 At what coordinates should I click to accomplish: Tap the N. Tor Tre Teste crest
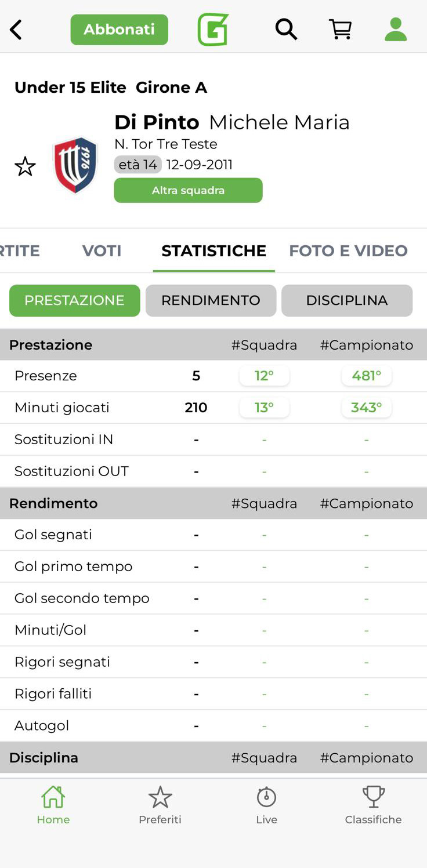point(75,165)
